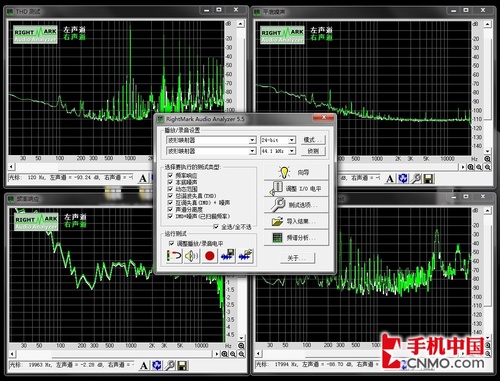Click cursor readout '19963 Hz' in 频率响应 window
Screen dimensions: 500x381
pos(39,365)
